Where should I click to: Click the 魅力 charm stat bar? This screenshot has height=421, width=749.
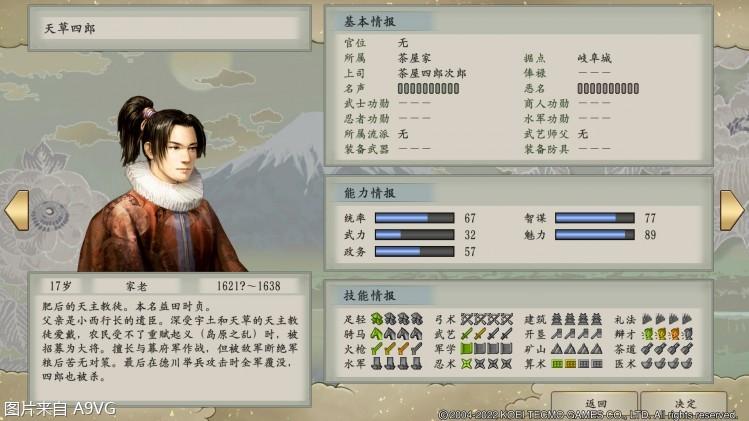[x=595, y=235]
